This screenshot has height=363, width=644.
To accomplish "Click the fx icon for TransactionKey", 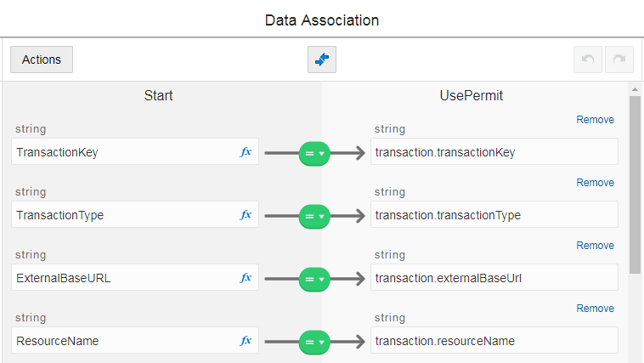I will coord(246,152).
